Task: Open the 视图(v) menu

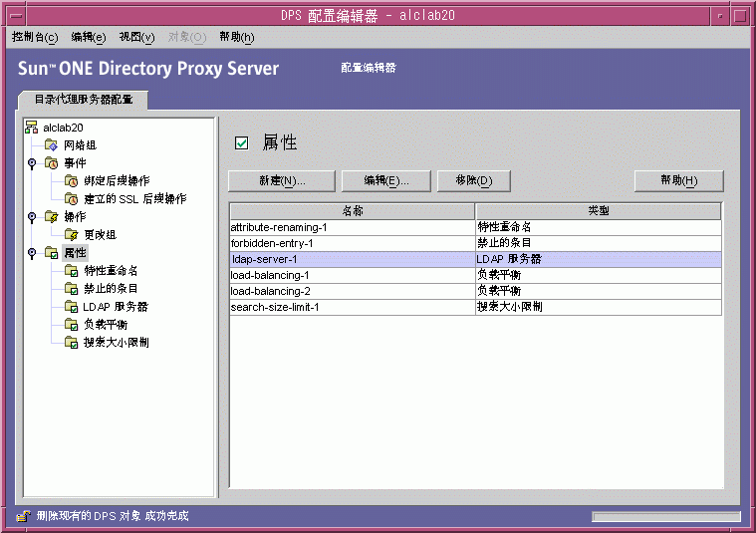Action: pyautogui.click(x=136, y=37)
